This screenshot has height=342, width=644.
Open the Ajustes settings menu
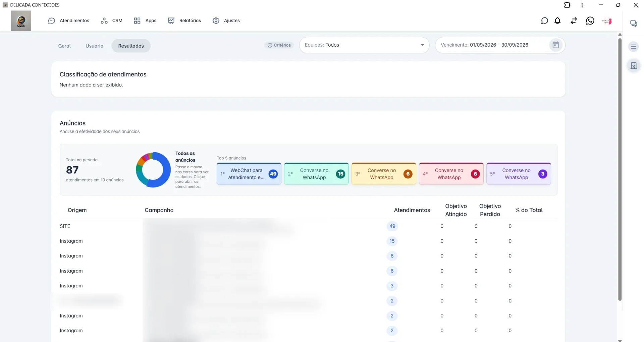click(x=226, y=21)
